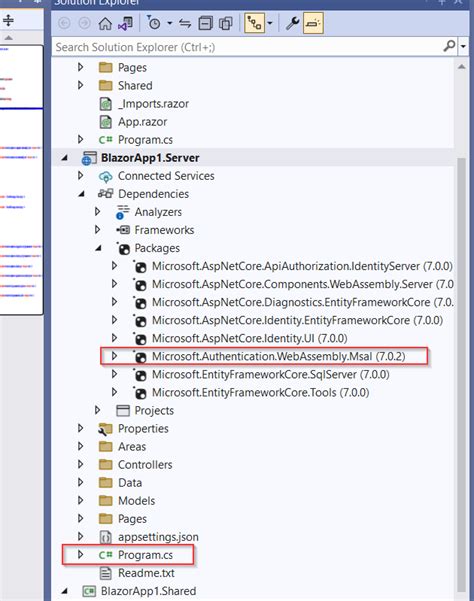
Task: Click the Readme.txt document icon
Action: point(105,573)
